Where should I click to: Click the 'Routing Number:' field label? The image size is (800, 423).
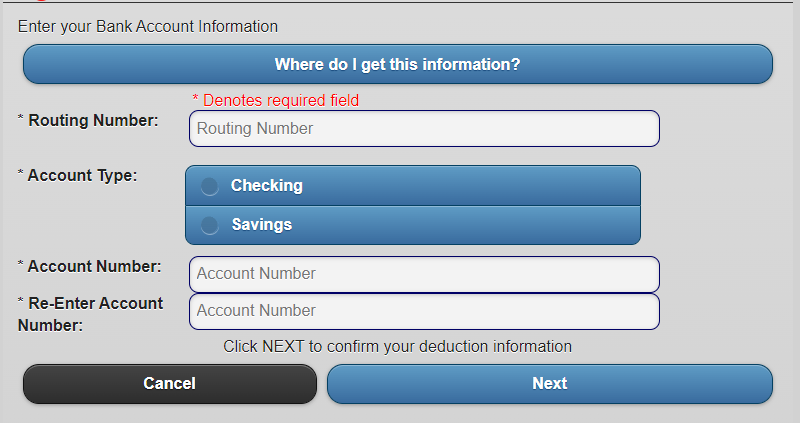coord(93,120)
